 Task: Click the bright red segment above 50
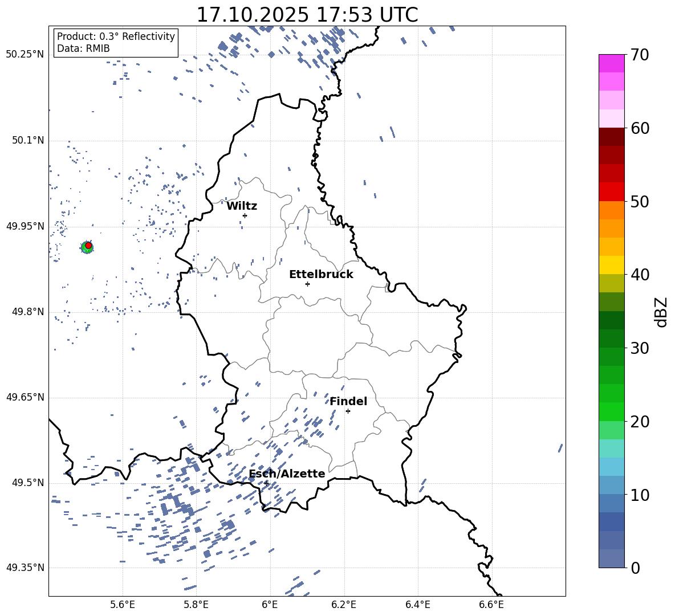(x=611, y=192)
